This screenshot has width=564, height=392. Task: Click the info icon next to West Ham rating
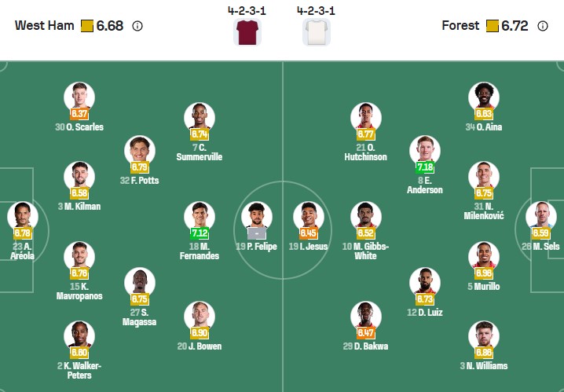[x=137, y=26]
